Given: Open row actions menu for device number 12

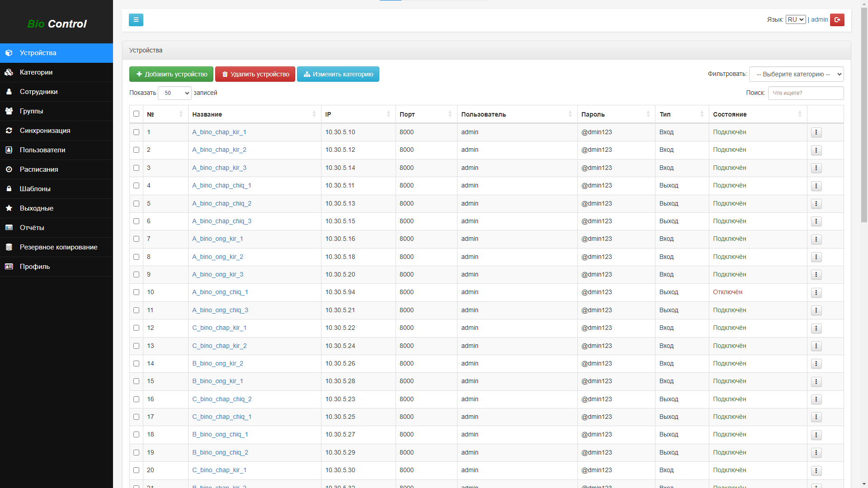Looking at the screenshot, I should pos(816,328).
